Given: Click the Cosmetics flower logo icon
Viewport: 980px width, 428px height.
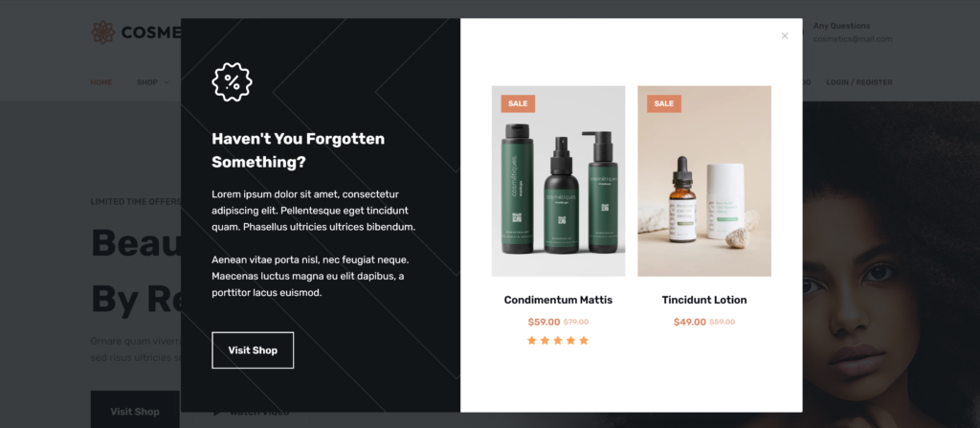Looking at the screenshot, I should pos(102,32).
